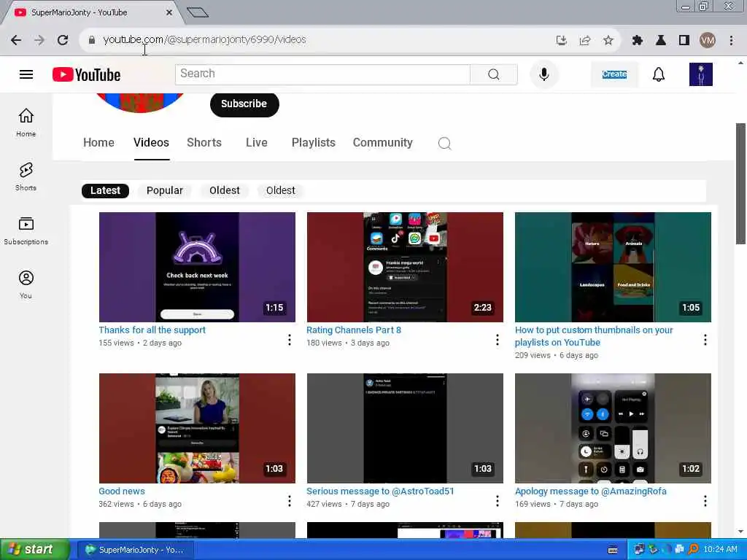Open the Live tab
The width and height of the screenshot is (747, 560).
[x=256, y=142]
